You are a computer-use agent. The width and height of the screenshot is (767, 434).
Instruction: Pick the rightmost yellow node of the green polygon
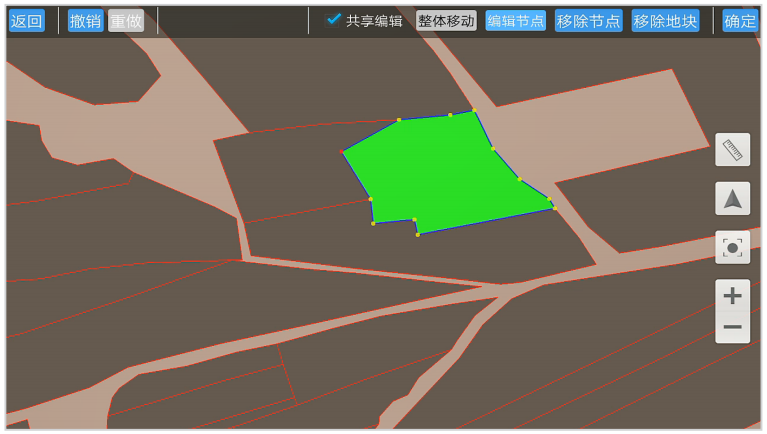[554, 208]
